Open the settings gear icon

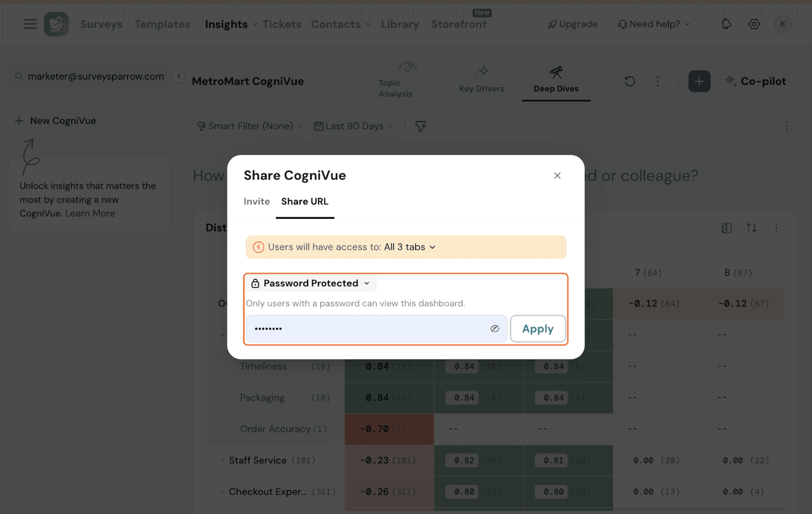[x=754, y=24]
